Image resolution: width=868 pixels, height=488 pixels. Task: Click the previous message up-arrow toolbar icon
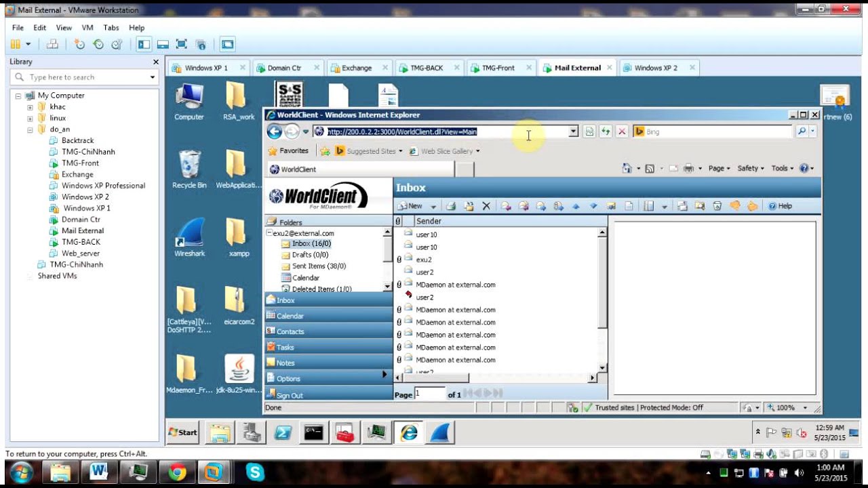point(576,206)
